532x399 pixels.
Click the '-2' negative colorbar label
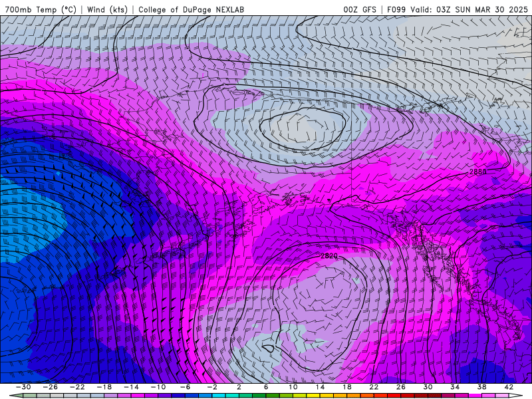tap(211, 387)
